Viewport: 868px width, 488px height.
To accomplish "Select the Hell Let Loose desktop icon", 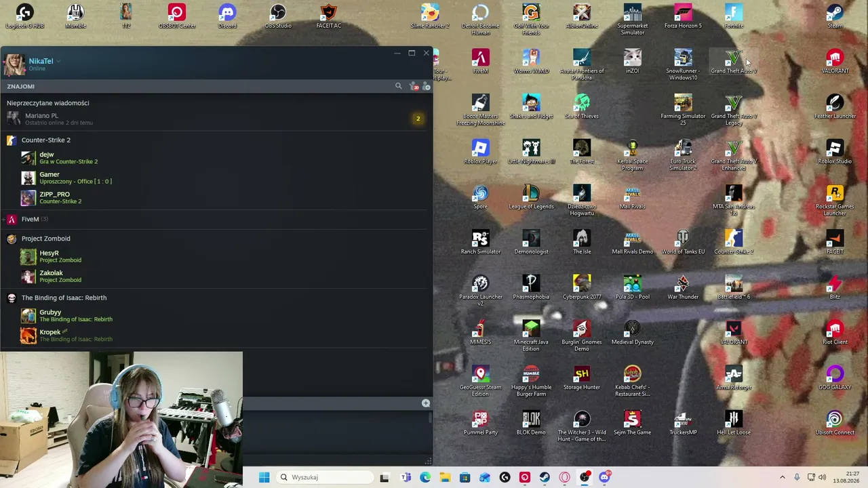I will pos(734,424).
